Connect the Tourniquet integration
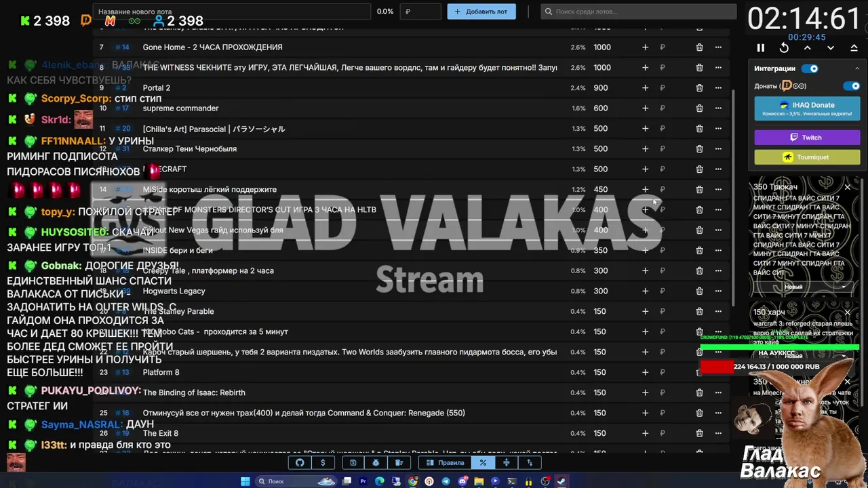Screen dimensions: 868x488 click(807, 157)
